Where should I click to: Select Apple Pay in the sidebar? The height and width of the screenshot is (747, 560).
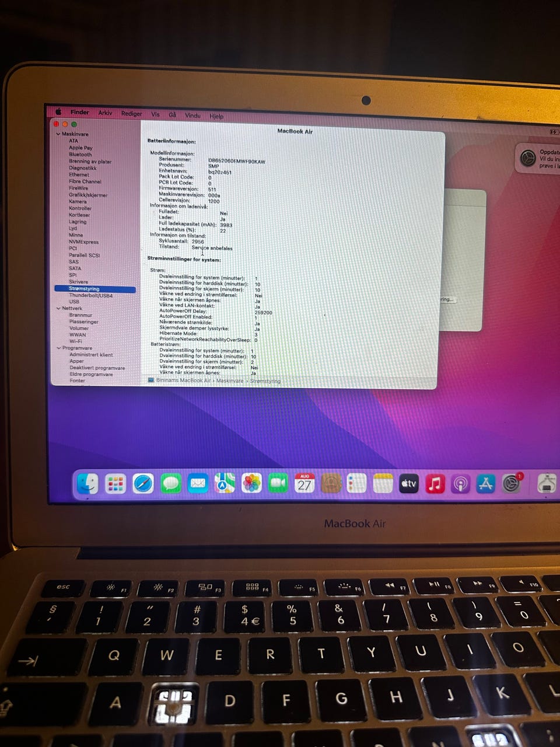80,148
